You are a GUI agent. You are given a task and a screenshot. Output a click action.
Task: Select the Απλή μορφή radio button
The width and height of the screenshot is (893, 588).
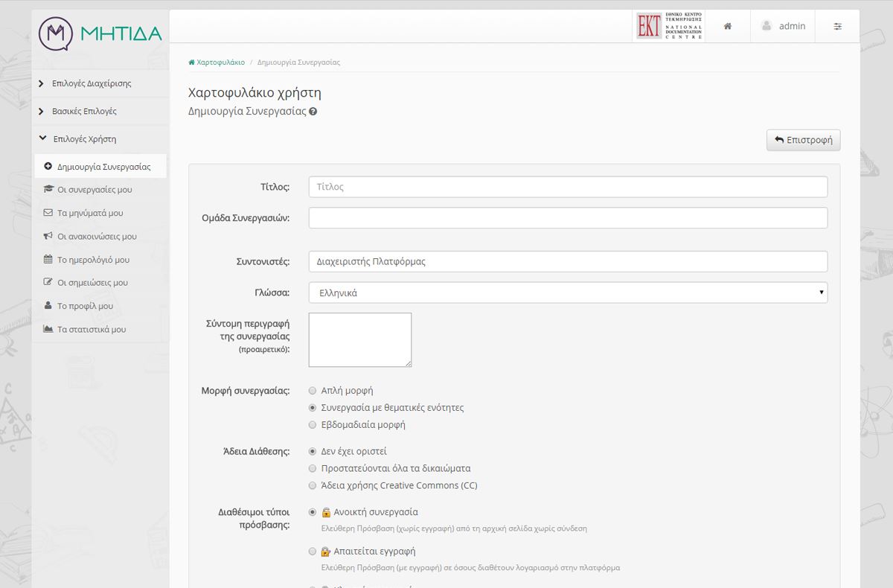[313, 391]
